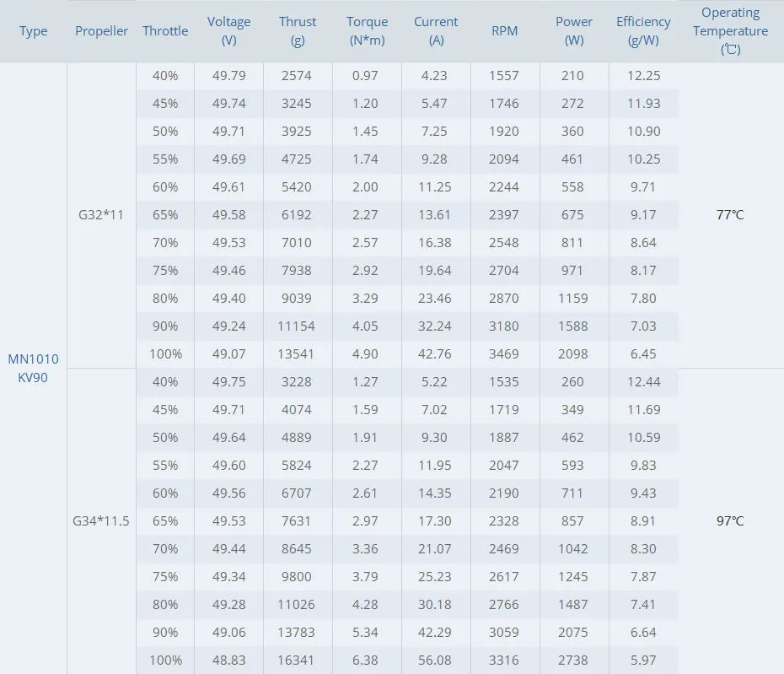Click the G34*11.5 propeller cell
Image resolution: width=784 pixels, height=674 pixels.
(101, 521)
